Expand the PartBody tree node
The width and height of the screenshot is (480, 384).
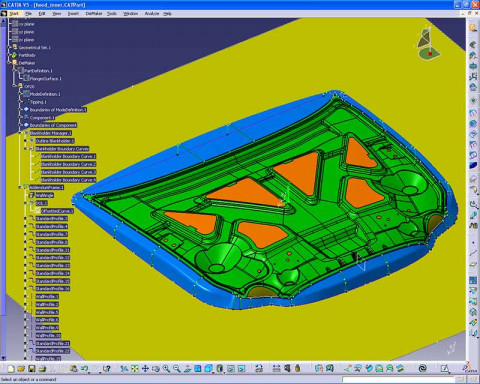(9, 55)
